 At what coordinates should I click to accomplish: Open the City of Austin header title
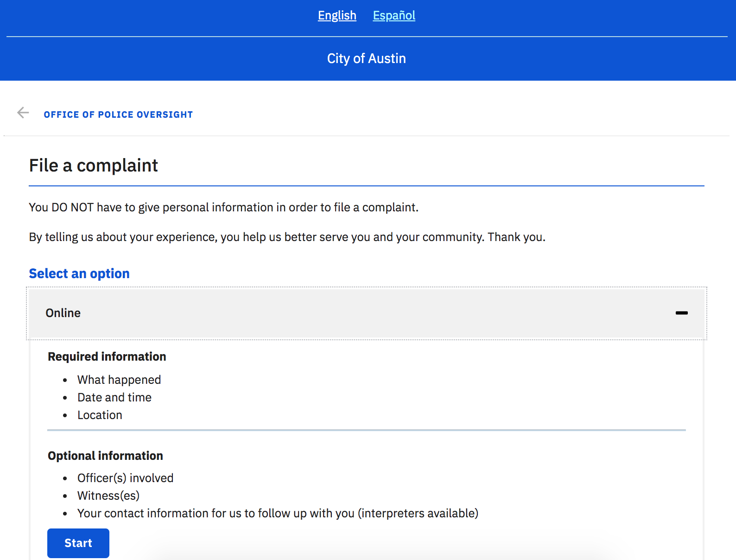click(366, 58)
